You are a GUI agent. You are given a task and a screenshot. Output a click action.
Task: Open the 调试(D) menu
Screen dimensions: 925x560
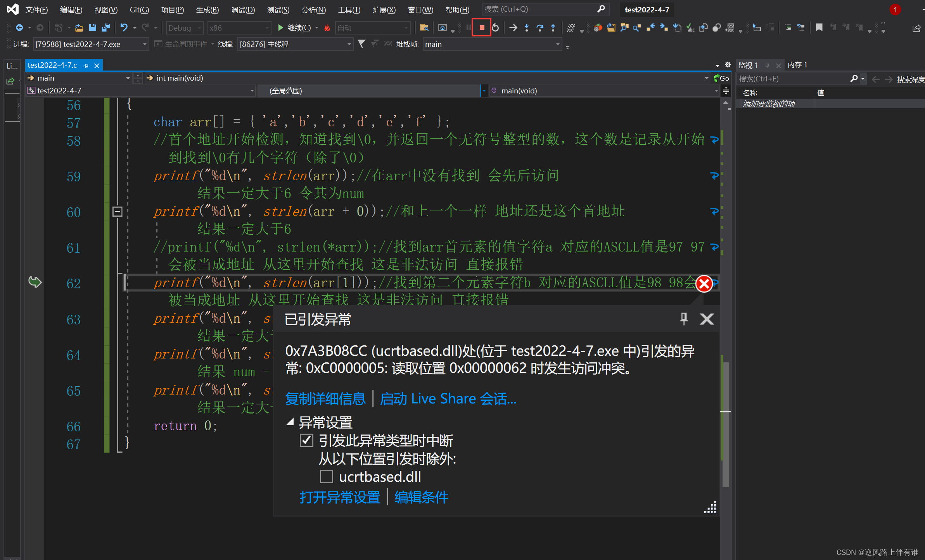tap(243, 10)
